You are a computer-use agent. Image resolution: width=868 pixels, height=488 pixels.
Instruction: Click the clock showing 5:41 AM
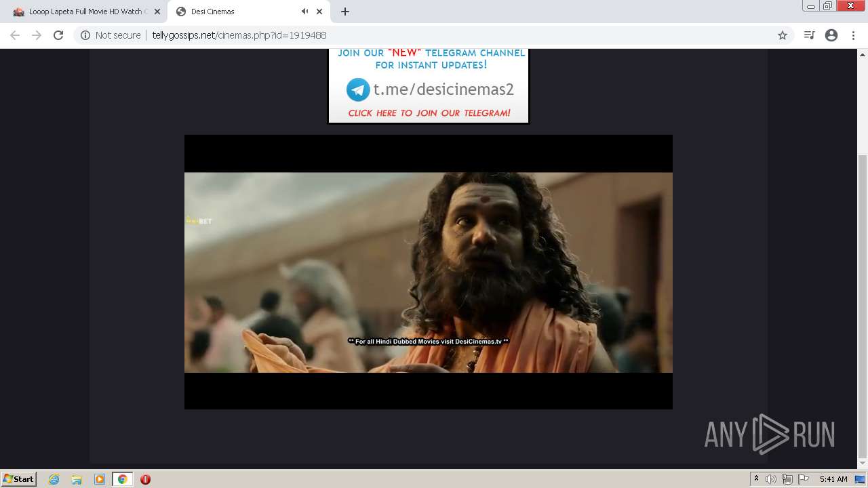pos(833,479)
